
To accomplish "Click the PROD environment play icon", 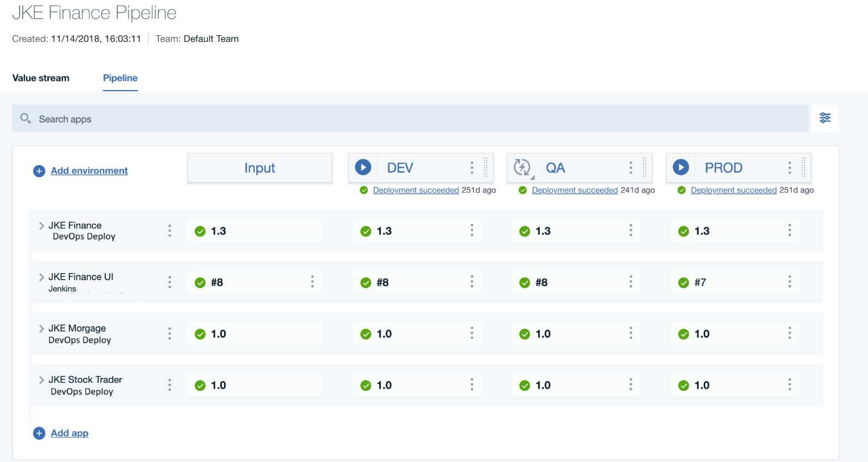I will tap(681, 167).
